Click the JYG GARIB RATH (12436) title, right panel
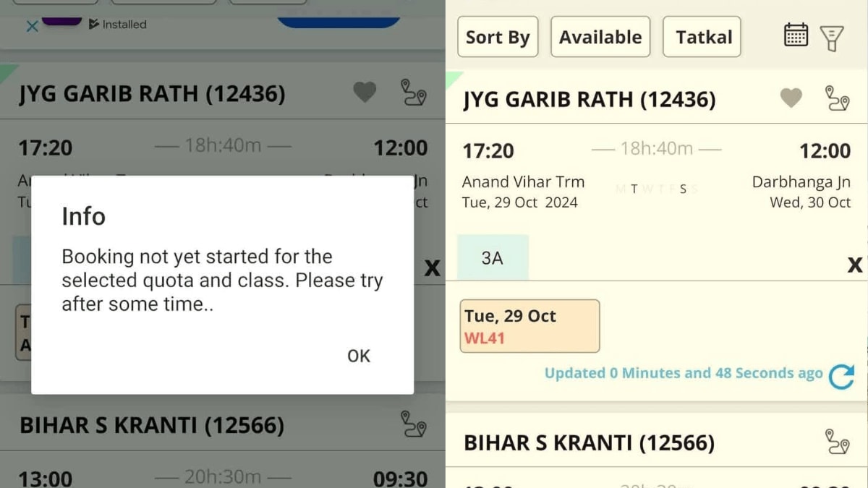The width and height of the screenshot is (868, 488). pyautogui.click(x=590, y=100)
